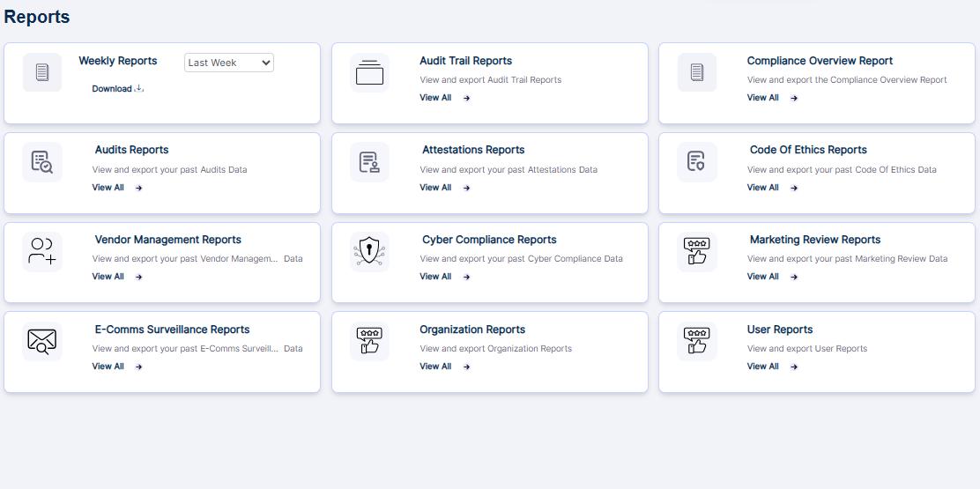Click 'View and export your past Cyber Compliance Data'
Viewport: 980px width, 489px height.
521,258
